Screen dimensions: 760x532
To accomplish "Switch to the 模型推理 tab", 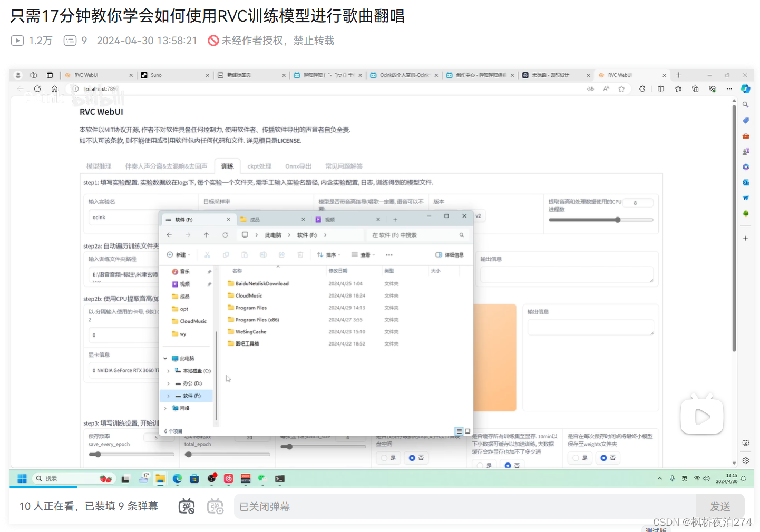I will (99, 166).
